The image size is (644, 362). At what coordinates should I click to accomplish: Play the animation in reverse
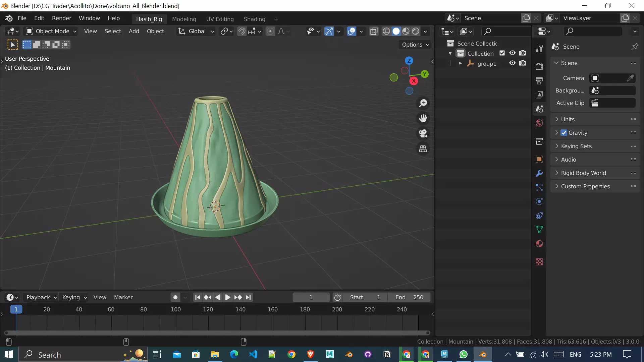(218, 297)
